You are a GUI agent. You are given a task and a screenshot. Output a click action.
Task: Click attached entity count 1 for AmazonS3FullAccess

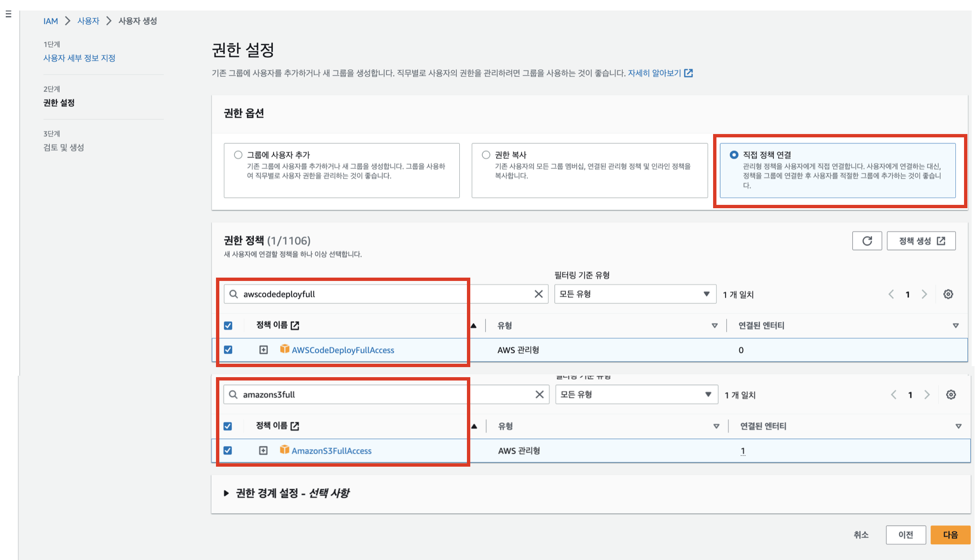coord(743,451)
